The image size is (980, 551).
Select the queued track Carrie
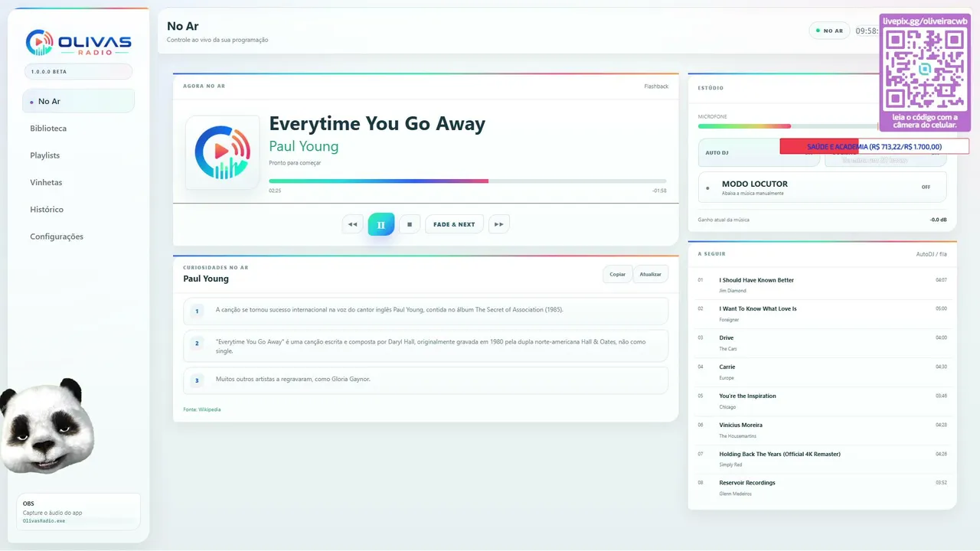822,372
